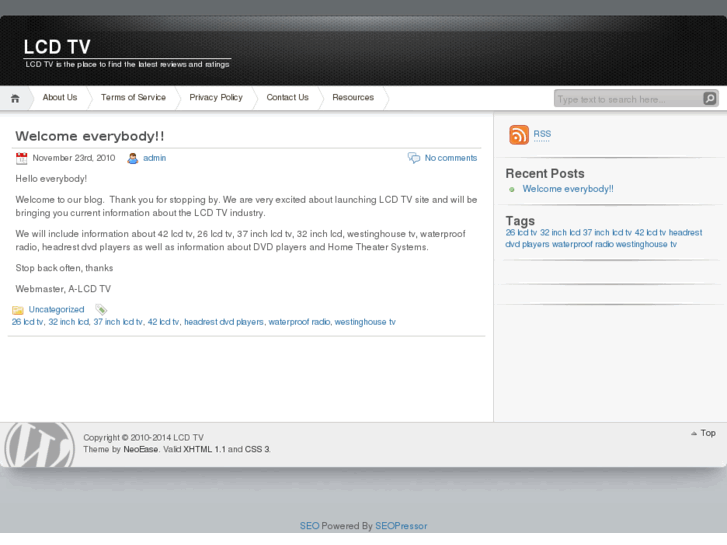Click the Top link in footer
This screenshot has width=727, height=545.
(708, 433)
